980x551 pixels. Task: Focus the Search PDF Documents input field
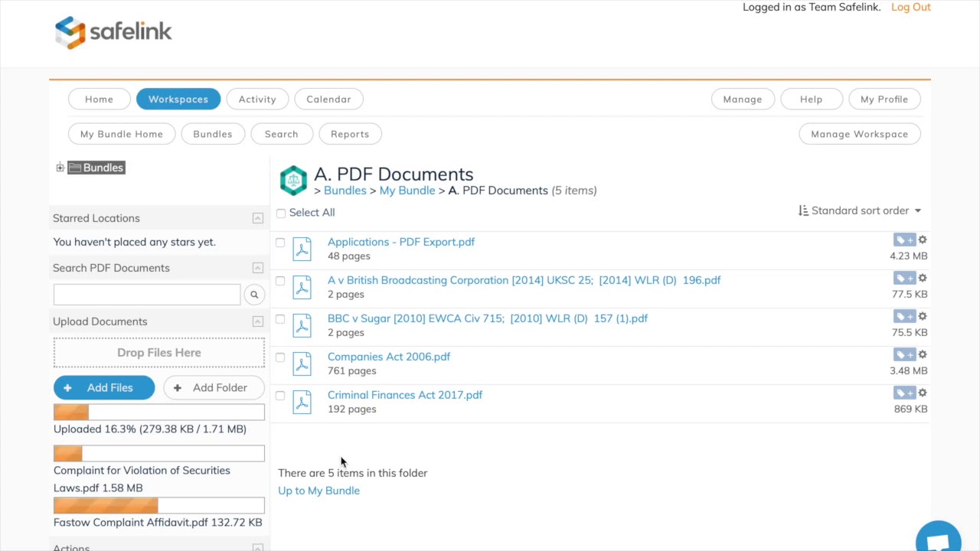(147, 295)
